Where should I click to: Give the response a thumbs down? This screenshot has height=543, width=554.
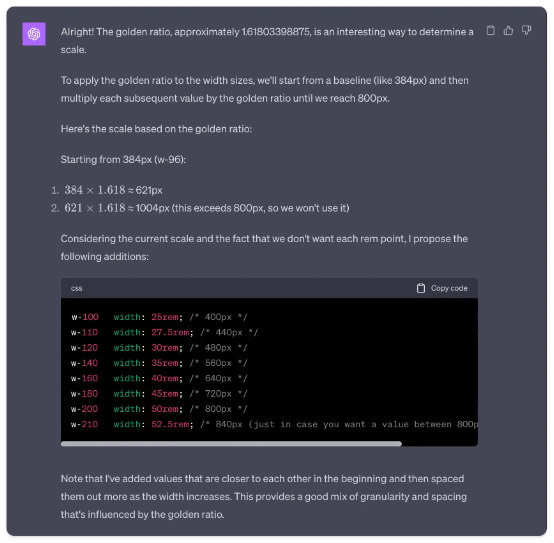pyautogui.click(x=526, y=30)
